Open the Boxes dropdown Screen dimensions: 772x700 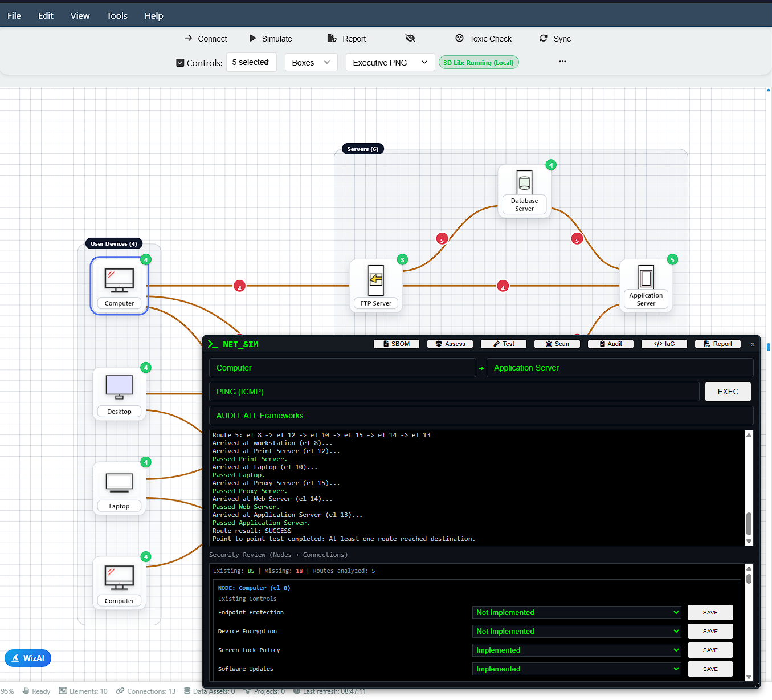click(x=311, y=62)
